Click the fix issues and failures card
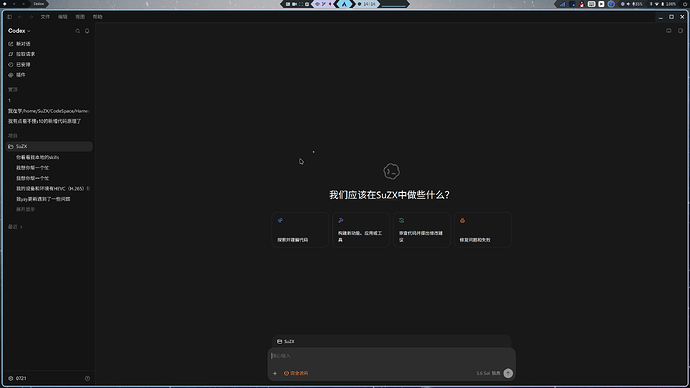The image size is (690, 388). 483,230
